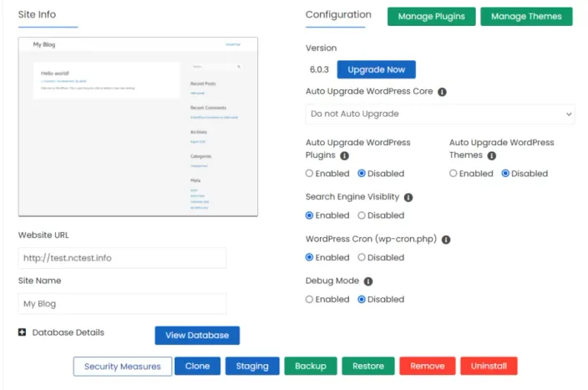Open Manage Themes
588x390 pixels.
point(526,17)
